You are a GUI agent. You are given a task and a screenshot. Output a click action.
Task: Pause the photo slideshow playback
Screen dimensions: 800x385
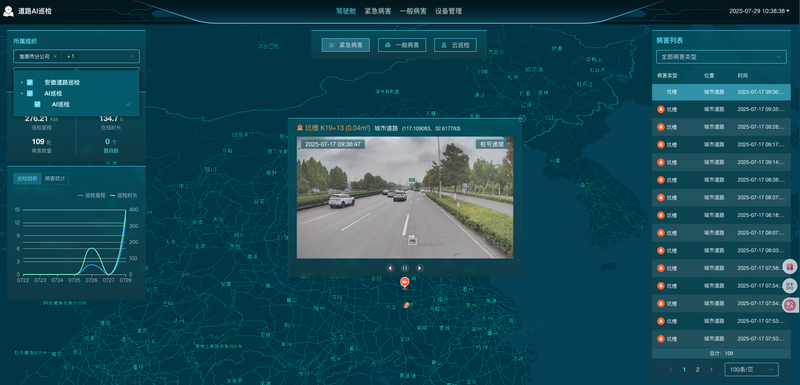tap(405, 268)
